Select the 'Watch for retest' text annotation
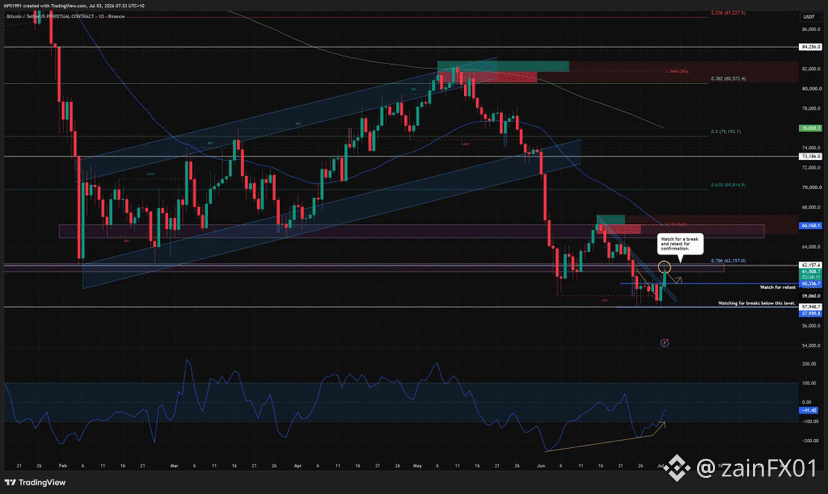 tap(777, 287)
